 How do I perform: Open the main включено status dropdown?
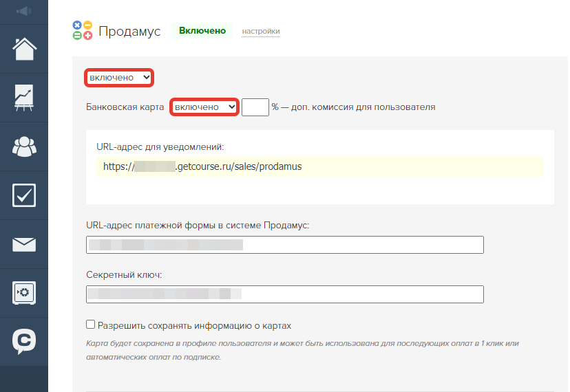(x=119, y=78)
